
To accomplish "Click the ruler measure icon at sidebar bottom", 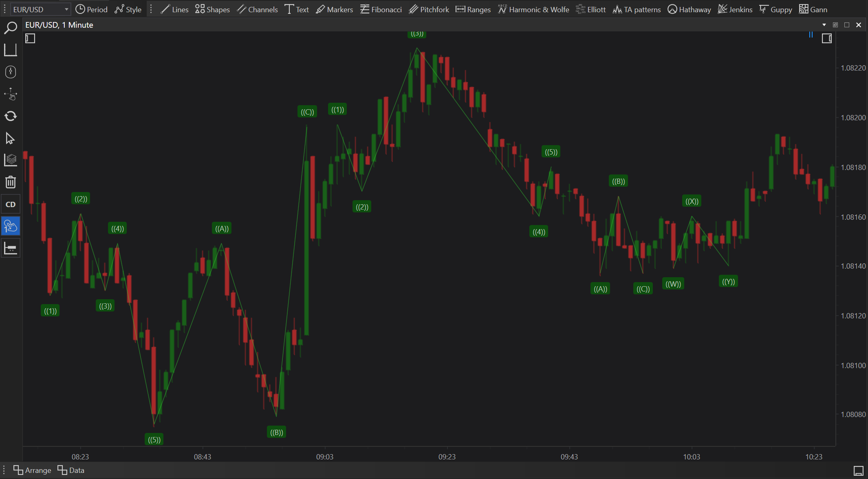I will pyautogui.click(x=10, y=248).
